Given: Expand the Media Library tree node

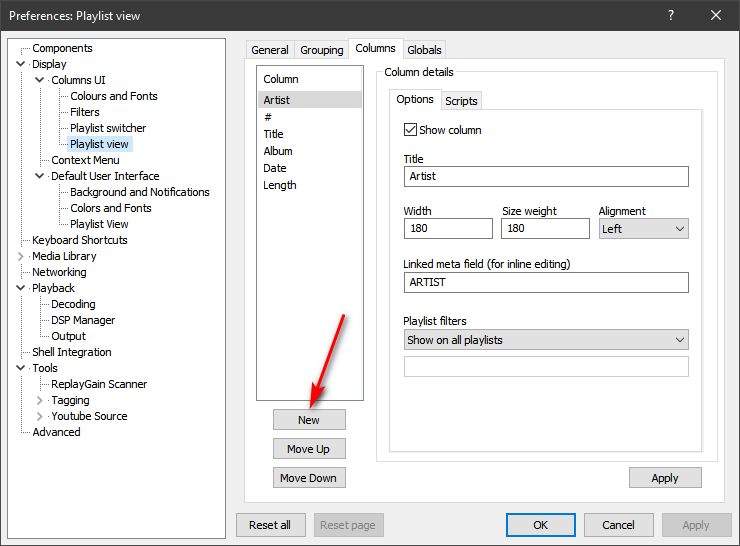Looking at the screenshot, I should (x=21, y=256).
